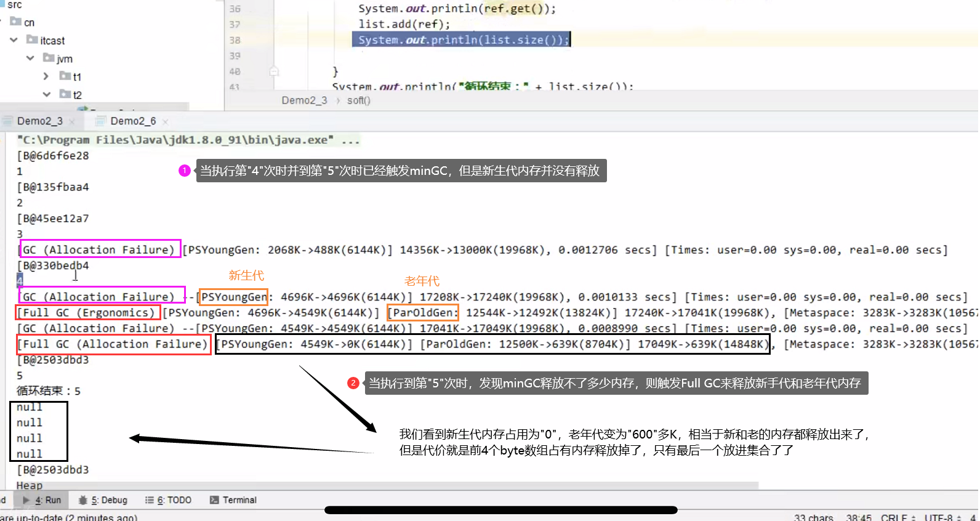Click console output [B@6d6f6e28

coord(53,156)
